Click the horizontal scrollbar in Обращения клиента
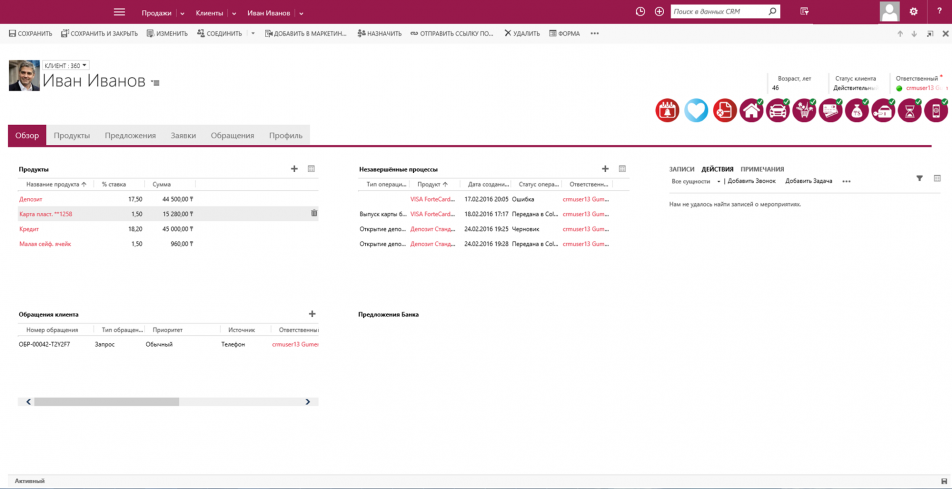The height and width of the screenshot is (489, 952). 106,402
